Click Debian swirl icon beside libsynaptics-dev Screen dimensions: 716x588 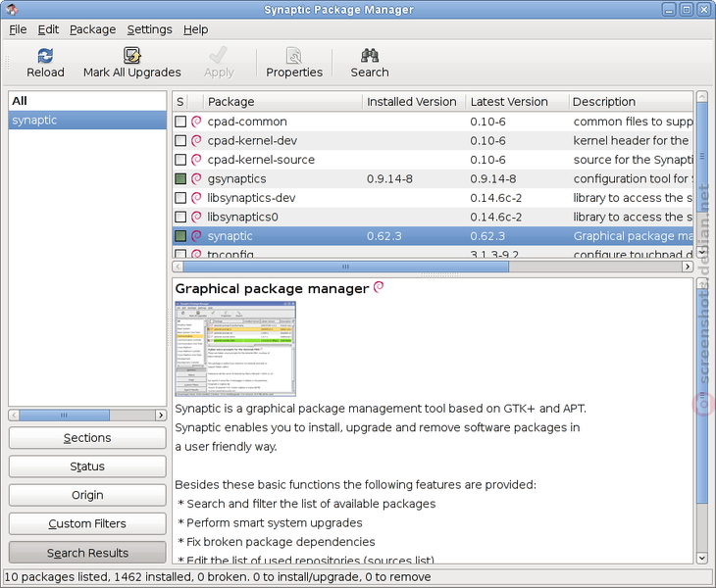click(196, 198)
